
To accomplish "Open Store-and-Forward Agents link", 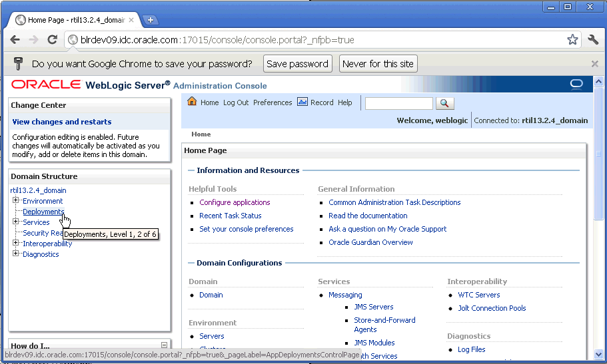I will (x=384, y=325).
